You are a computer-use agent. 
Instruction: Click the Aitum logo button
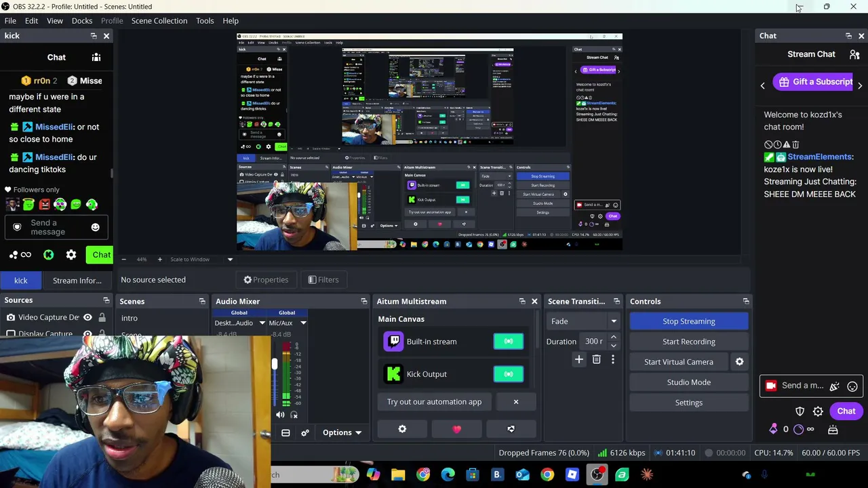click(511, 429)
